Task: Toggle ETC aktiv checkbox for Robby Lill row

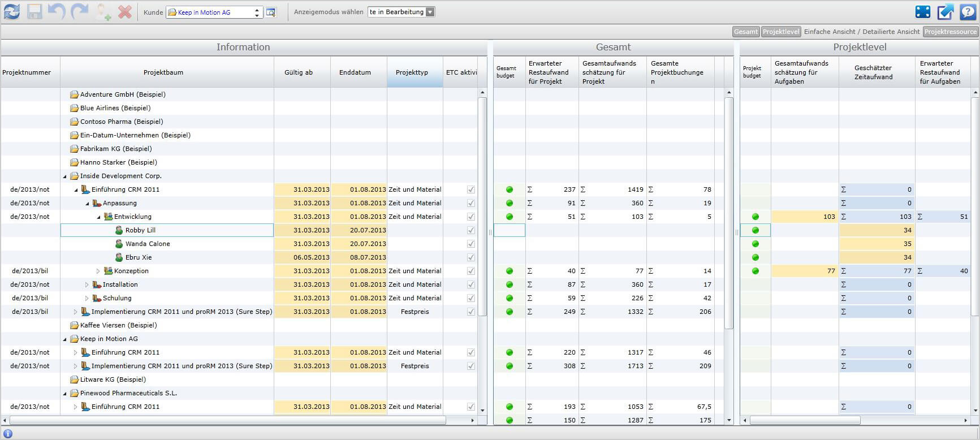Action: point(471,230)
